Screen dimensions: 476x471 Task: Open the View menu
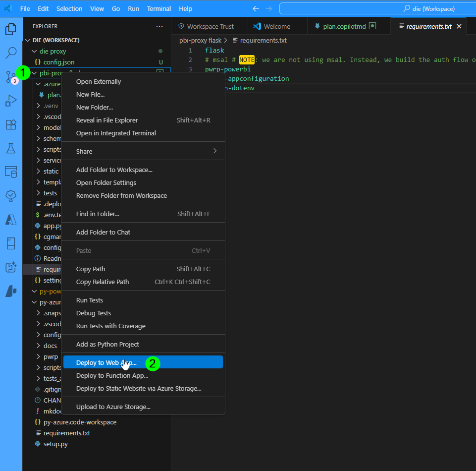(97, 9)
